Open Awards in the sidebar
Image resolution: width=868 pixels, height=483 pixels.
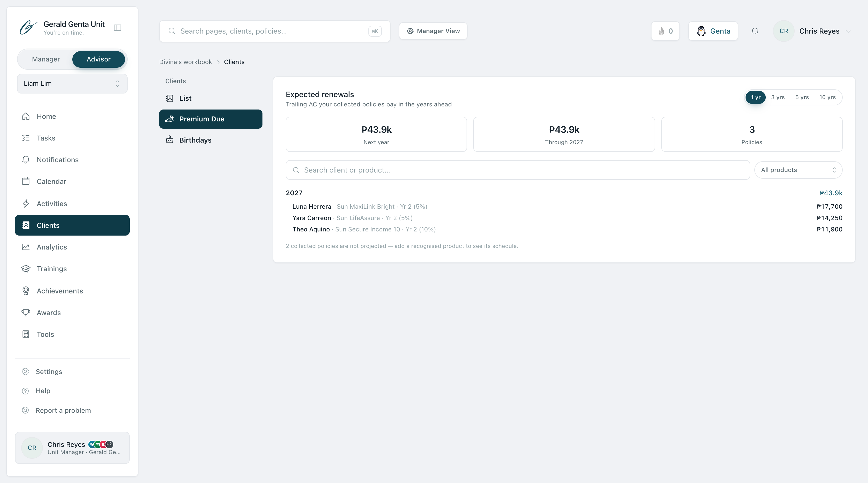72,313
